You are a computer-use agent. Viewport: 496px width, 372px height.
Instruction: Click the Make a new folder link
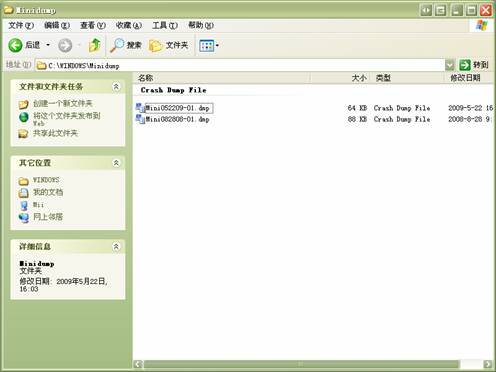point(63,104)
